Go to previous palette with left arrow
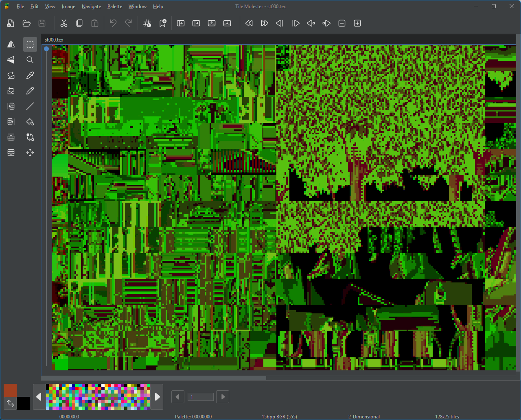This screenshot has width=521, height=420. (x=39, y=397)
